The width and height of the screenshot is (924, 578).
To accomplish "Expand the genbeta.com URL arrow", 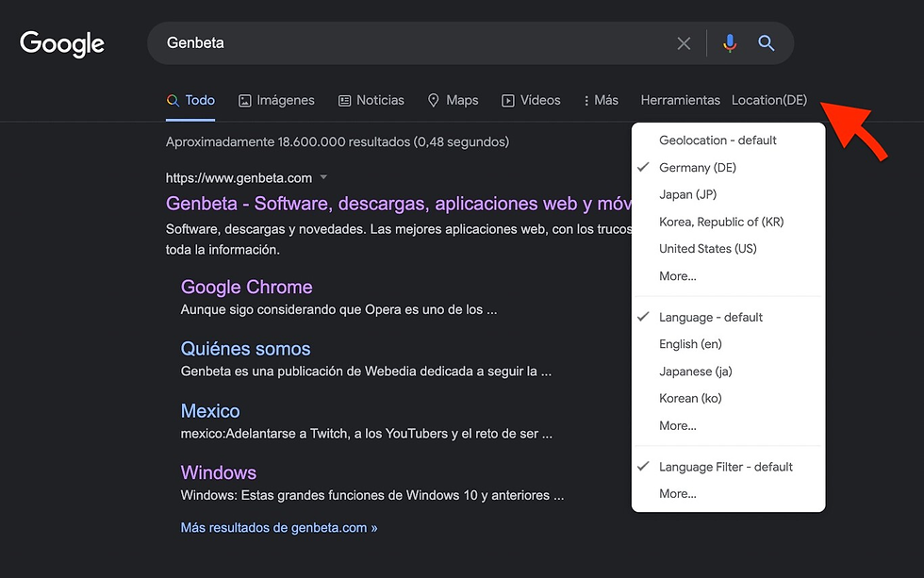I will tap(323, 177).
